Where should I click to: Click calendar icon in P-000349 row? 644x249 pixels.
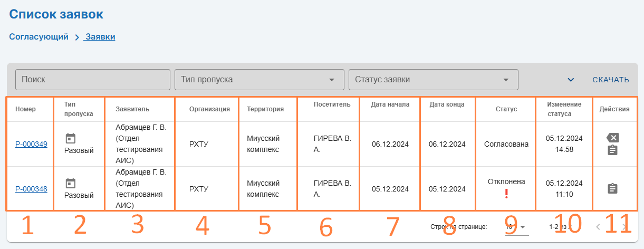[x=71, y=138]
